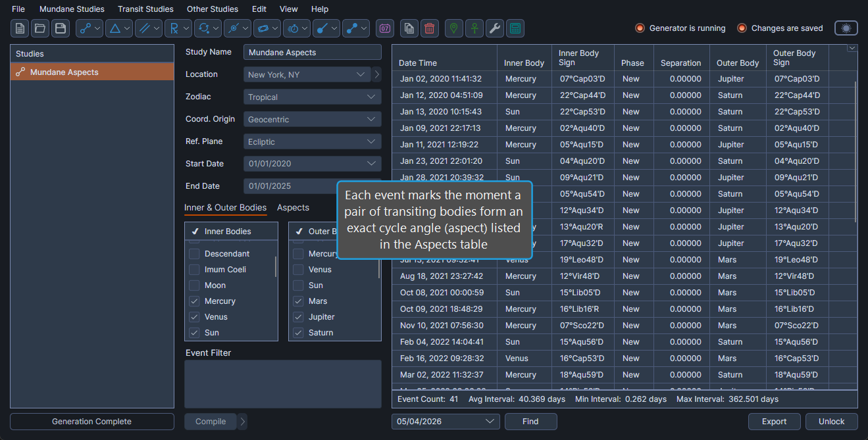
Task: Open the Location dropdown New York, NY
Action: (x=307, y=74)
